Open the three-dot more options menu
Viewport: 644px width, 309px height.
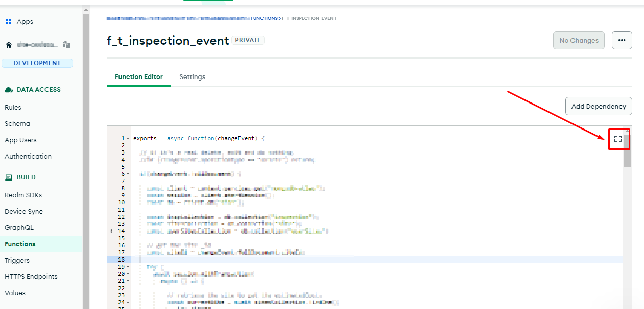pyautogui.click(x=622, y=40)
